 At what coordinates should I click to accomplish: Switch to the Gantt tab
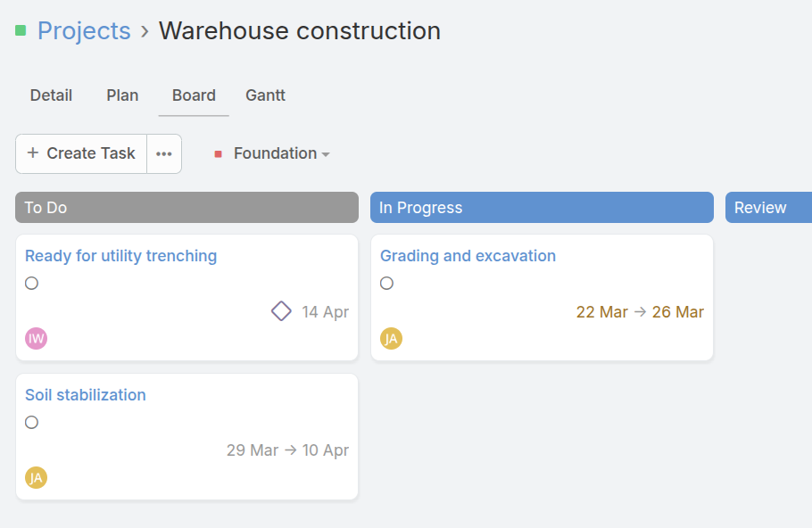pyautogui.click(x=265, y=95)
